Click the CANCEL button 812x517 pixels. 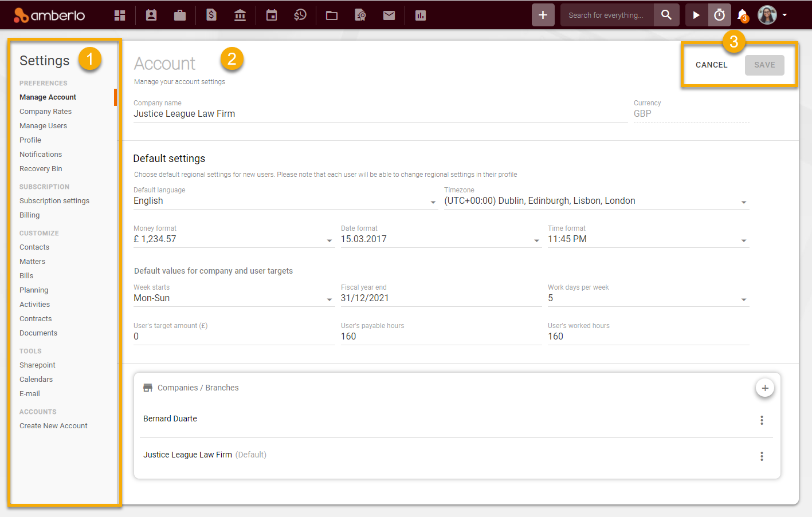[711, 65]
